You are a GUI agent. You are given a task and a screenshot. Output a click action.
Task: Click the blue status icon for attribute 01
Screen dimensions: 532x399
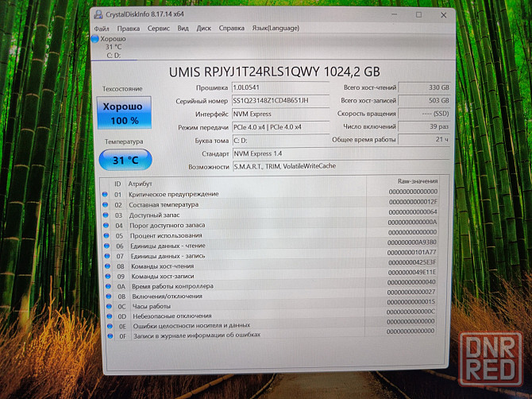click(x=105, y=194)
